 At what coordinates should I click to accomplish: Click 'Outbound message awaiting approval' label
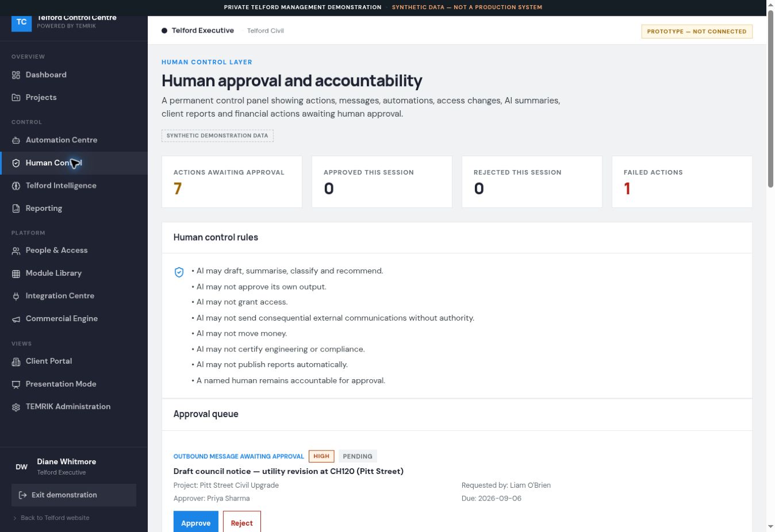[x=239, y=457]
